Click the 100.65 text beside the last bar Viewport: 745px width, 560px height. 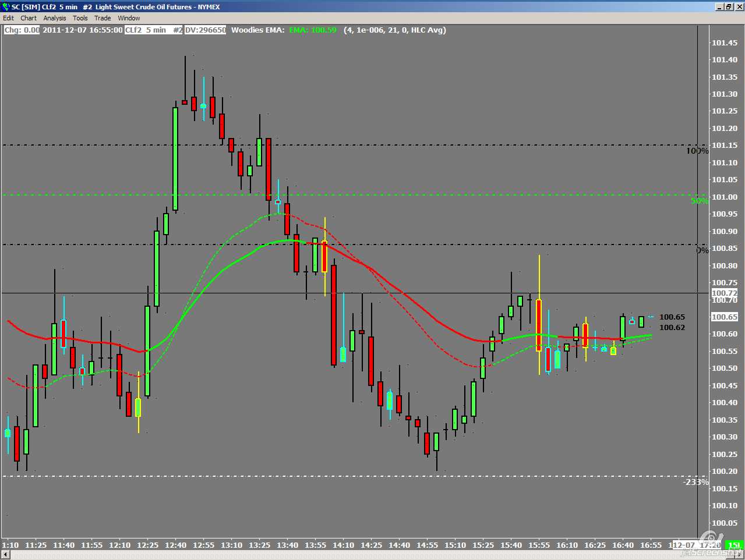pos(672,317)
